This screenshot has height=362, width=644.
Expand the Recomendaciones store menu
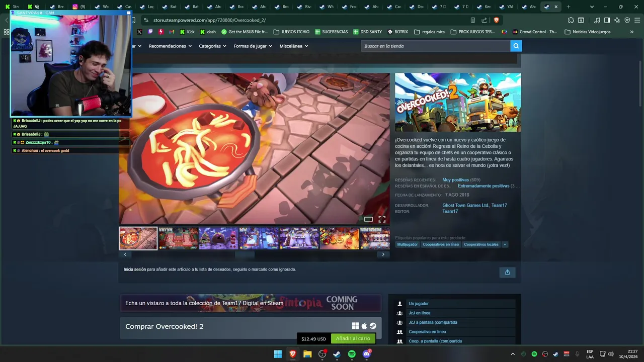point(170,46)
